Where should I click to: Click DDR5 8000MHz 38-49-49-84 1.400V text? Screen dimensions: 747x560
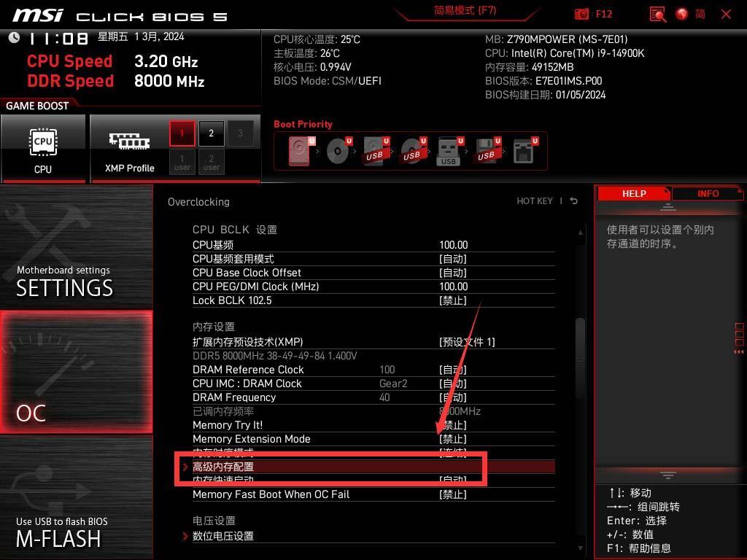275,356
